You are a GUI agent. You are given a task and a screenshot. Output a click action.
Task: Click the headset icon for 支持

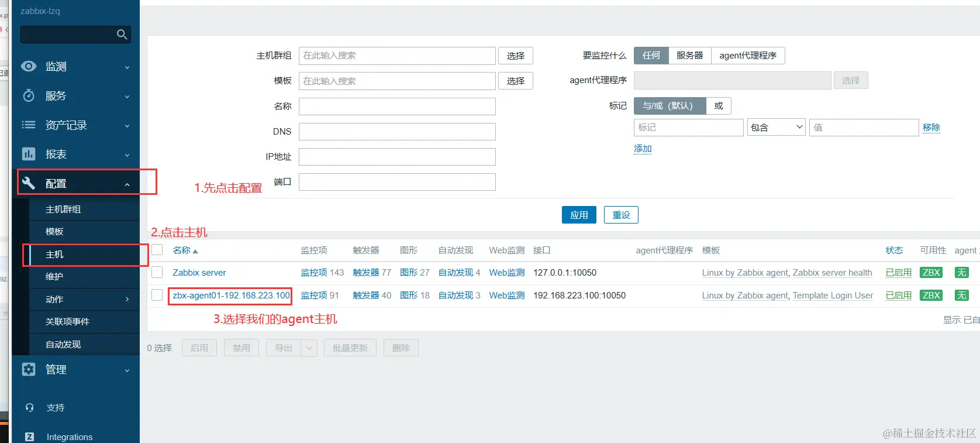click(x=30, y=407)
